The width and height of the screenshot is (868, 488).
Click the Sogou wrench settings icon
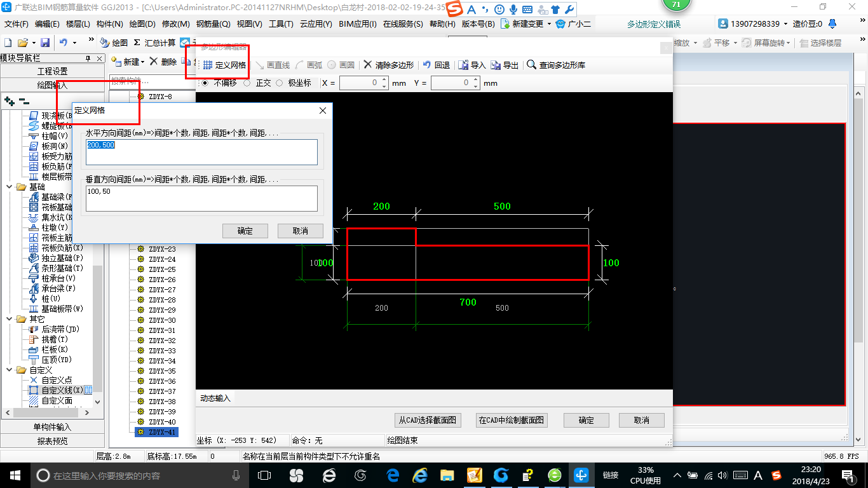tap(569, 10)
